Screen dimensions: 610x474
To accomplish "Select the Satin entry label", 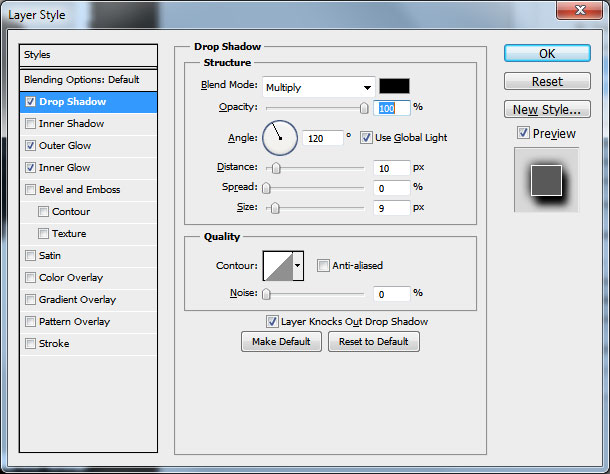I will tap(50, 256).
